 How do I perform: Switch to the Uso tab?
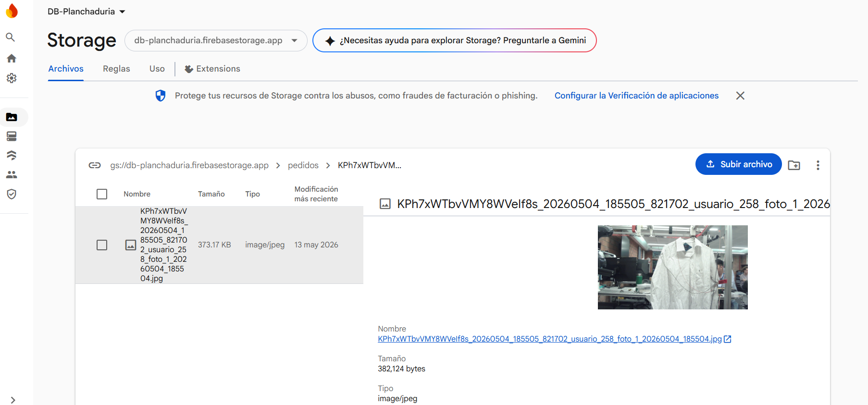(x=157, y=69)
